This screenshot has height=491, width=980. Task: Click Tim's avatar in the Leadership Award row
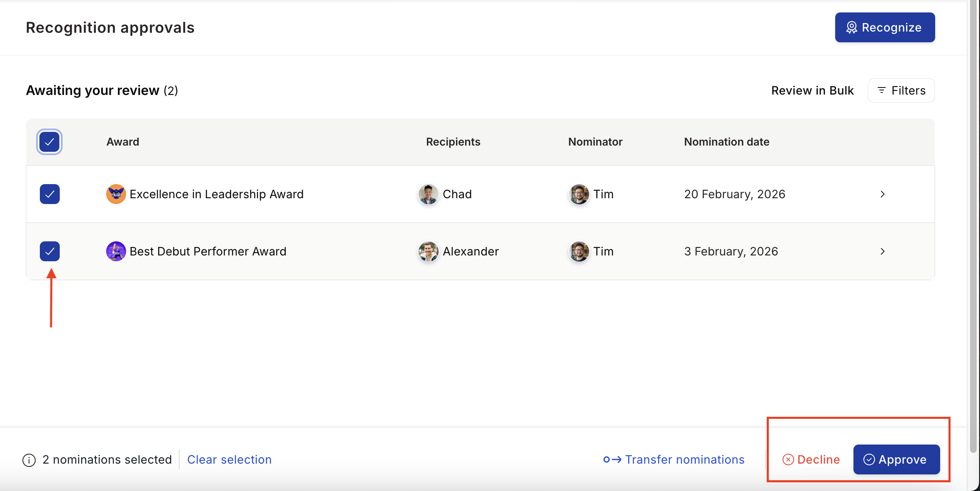[579, 194]
